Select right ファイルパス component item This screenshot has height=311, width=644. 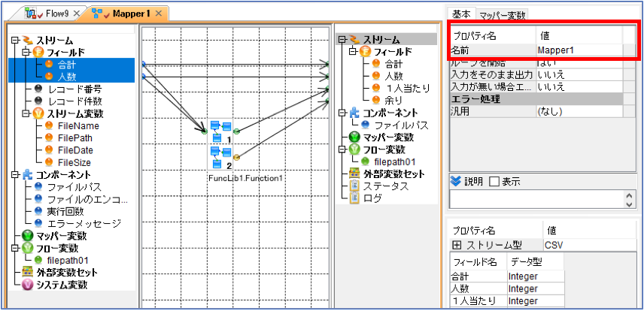(x=401, y=125)
